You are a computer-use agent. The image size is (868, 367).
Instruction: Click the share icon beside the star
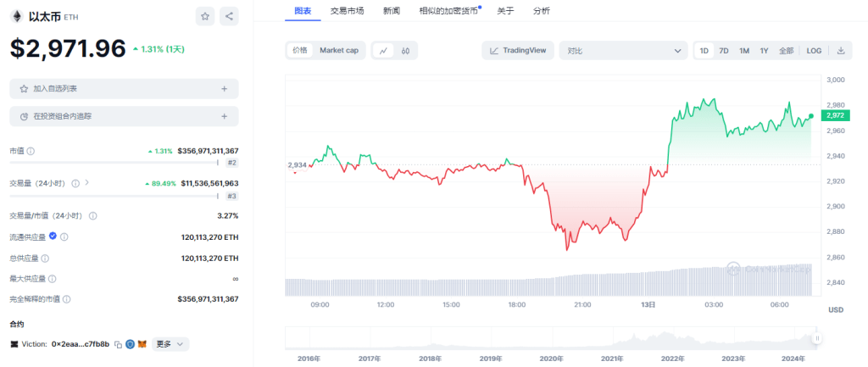tap(229, 16)
